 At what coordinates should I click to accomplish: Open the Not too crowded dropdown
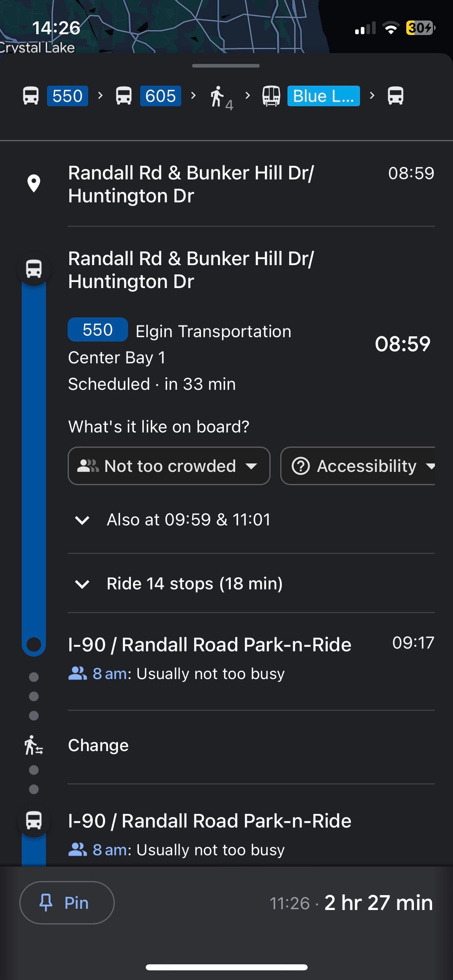tap(169, 466)
